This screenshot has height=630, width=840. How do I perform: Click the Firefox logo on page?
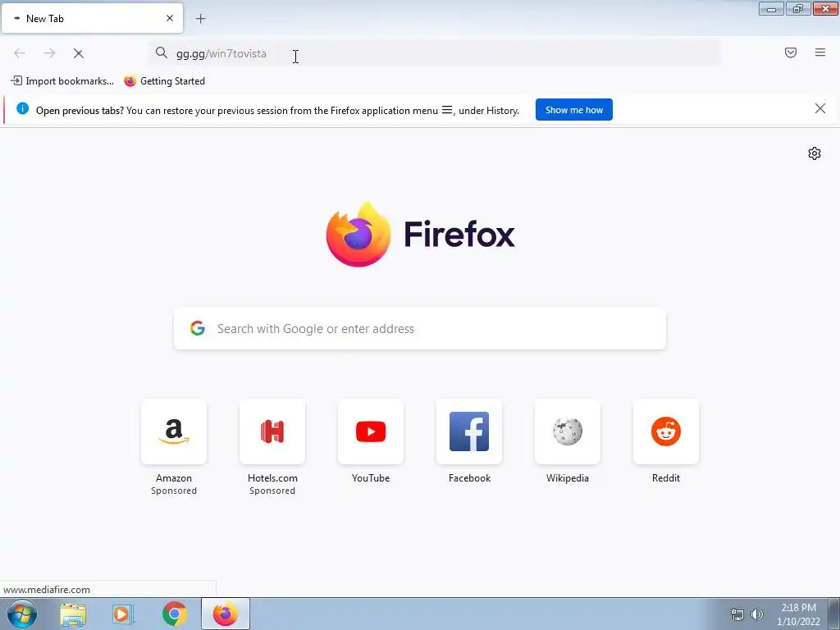[358, 234]
